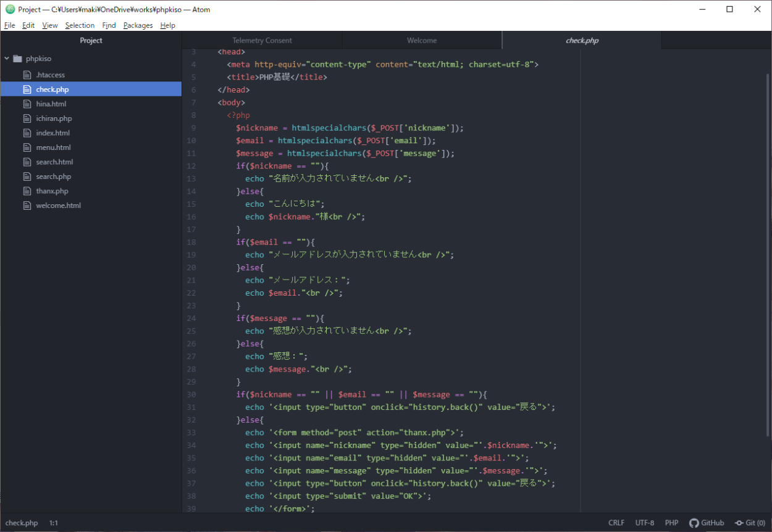Open the PHP grammar selector
Viewport: 772px width, 532px height.
[x=671, y=523]
